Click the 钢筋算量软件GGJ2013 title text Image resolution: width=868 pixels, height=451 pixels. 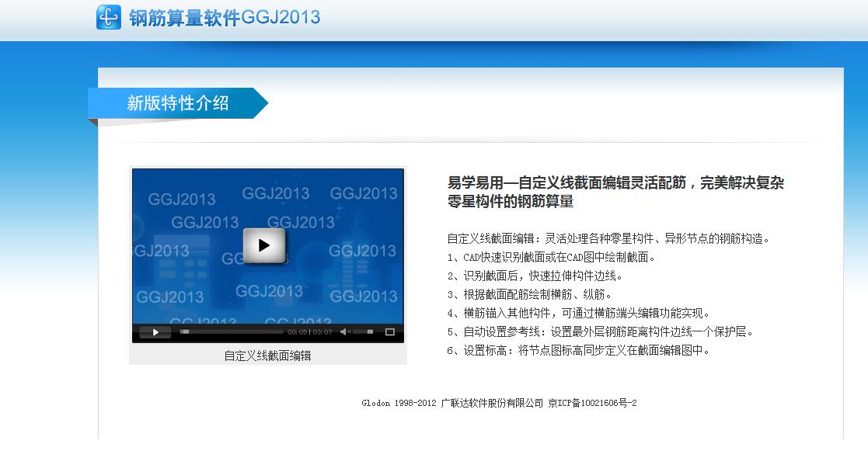tap(225, 18)
